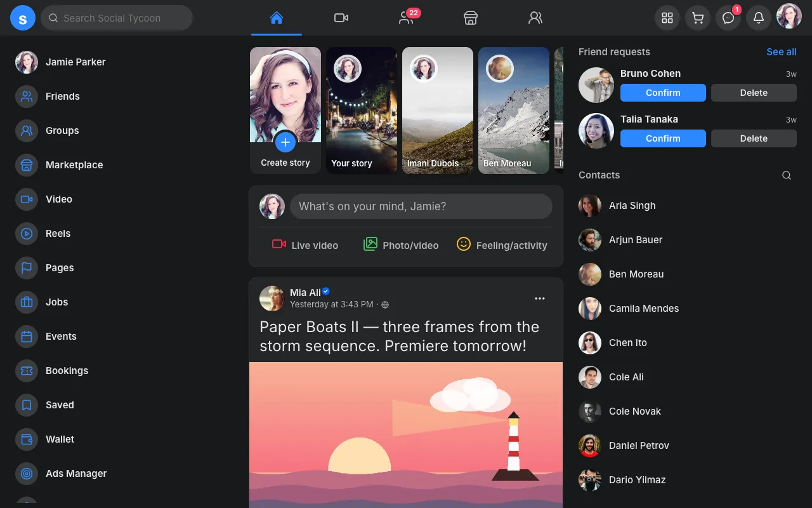View the Your story card
Screen dimensions: 812x508
click(x=362, y=110)
